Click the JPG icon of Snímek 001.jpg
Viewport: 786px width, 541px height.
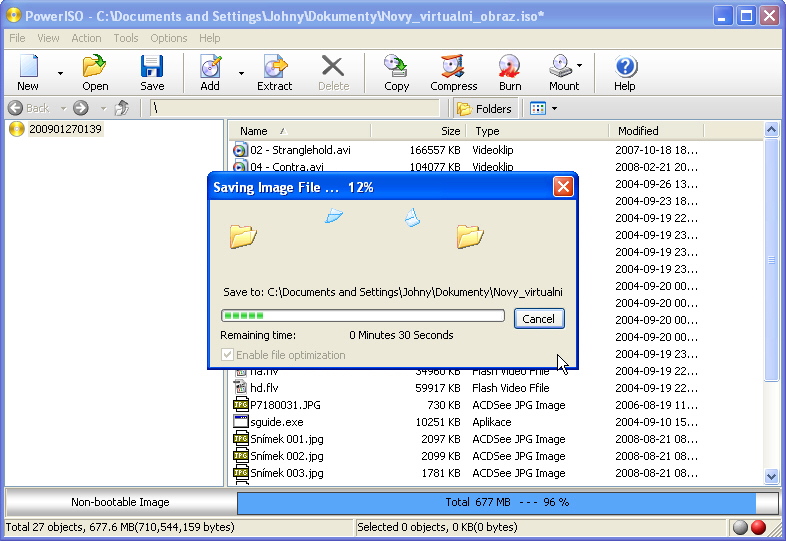(241, 439)
